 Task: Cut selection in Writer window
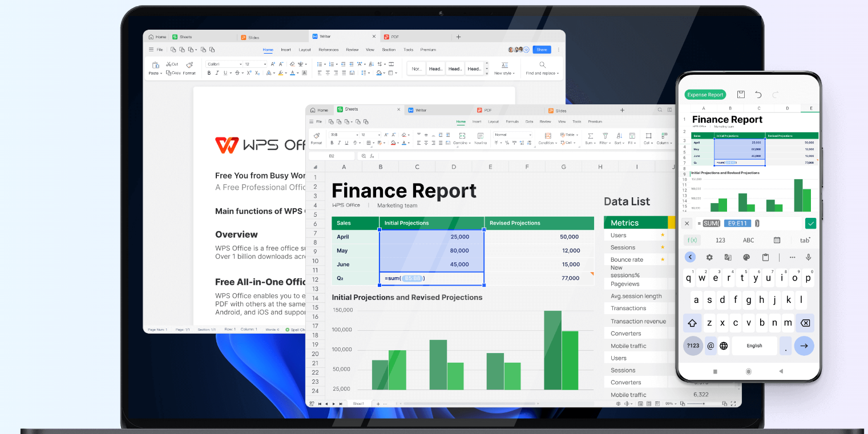tap(172, 64)
